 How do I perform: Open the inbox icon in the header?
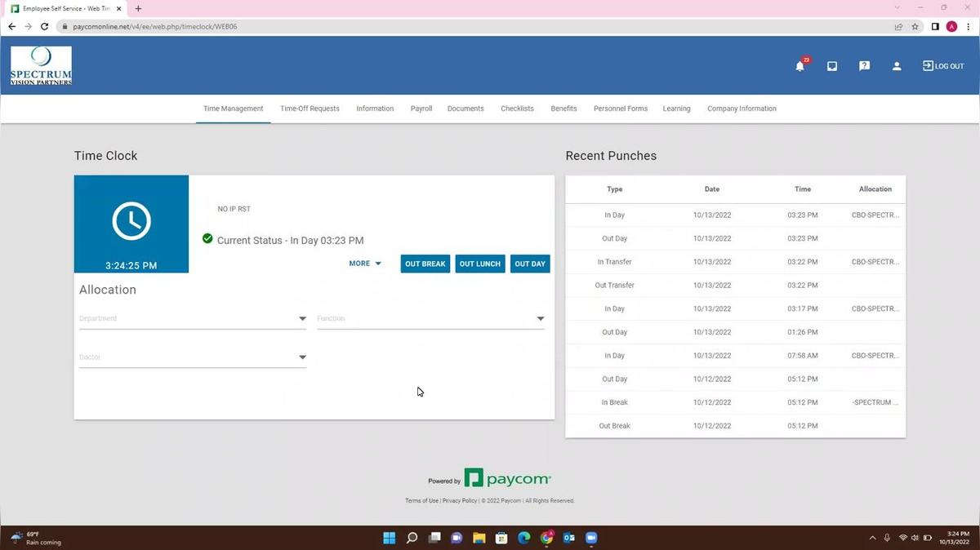tap(831, 66)
